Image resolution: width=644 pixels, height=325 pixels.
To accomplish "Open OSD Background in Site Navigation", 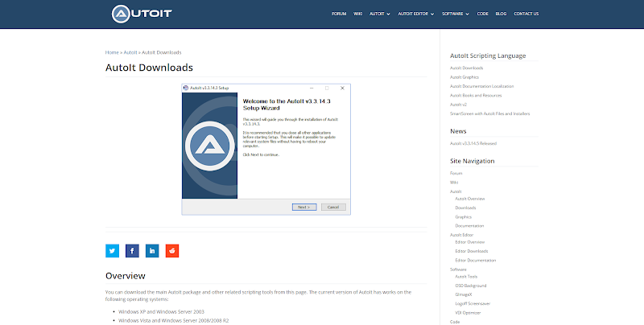I will pos(471,286).
